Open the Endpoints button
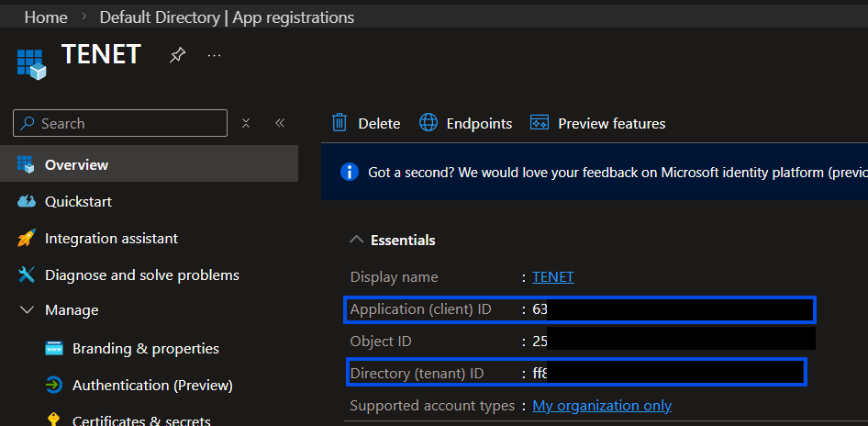This screenshot has width=868, height=426. pos(465,123)
